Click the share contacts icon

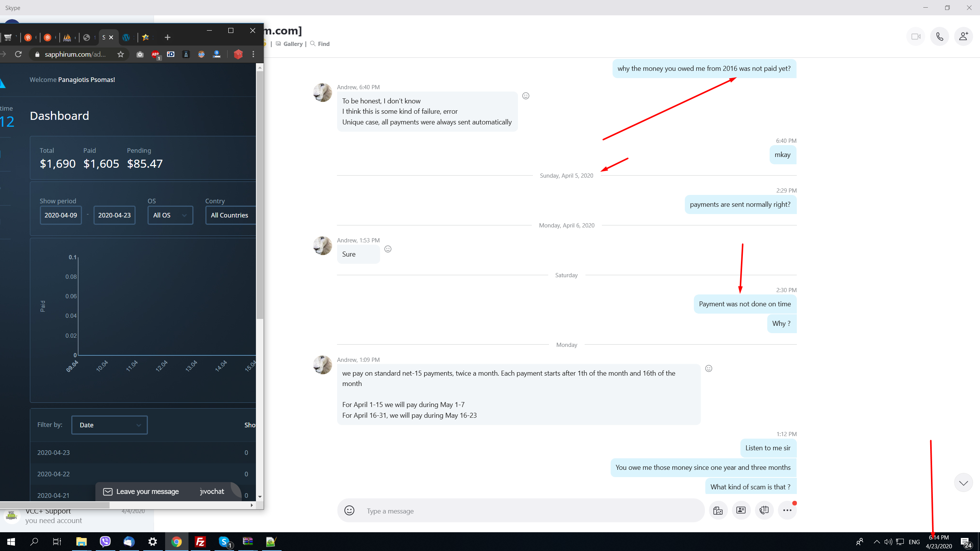741,510
